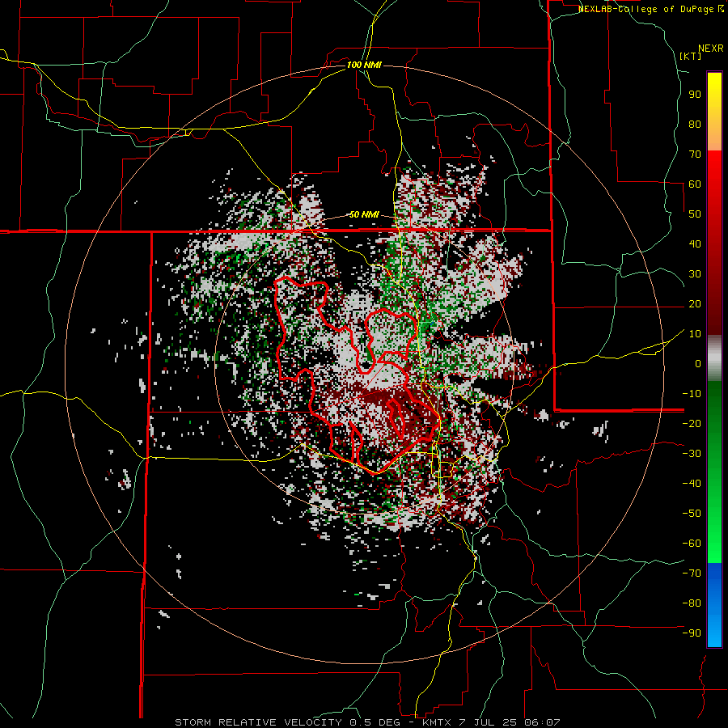Image resolution: width=728 pixels, height=728 pixels.
Task: Click the "50 NMI" range ring label
Action: (364, 214)
